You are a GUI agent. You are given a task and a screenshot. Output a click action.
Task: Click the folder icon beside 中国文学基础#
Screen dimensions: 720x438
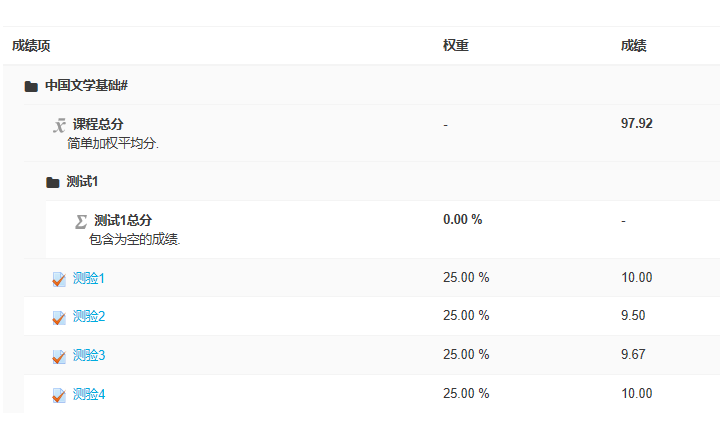(x=31, y=86)
